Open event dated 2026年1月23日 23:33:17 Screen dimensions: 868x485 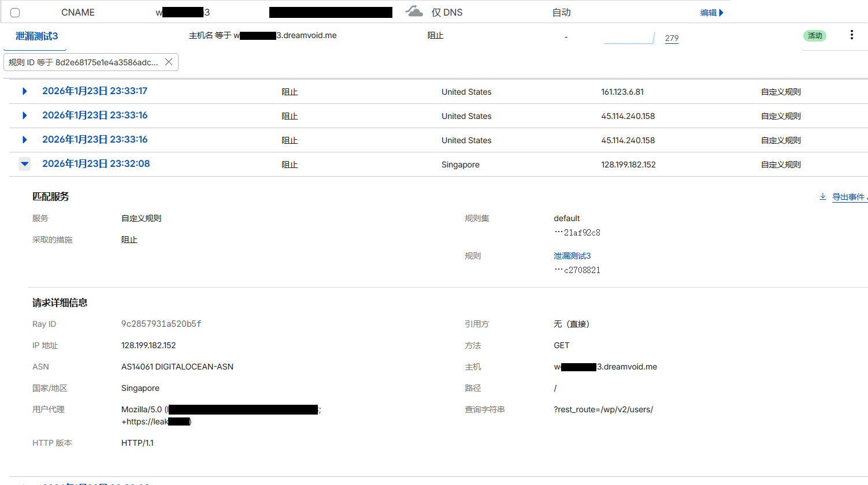tap(95, 91)
